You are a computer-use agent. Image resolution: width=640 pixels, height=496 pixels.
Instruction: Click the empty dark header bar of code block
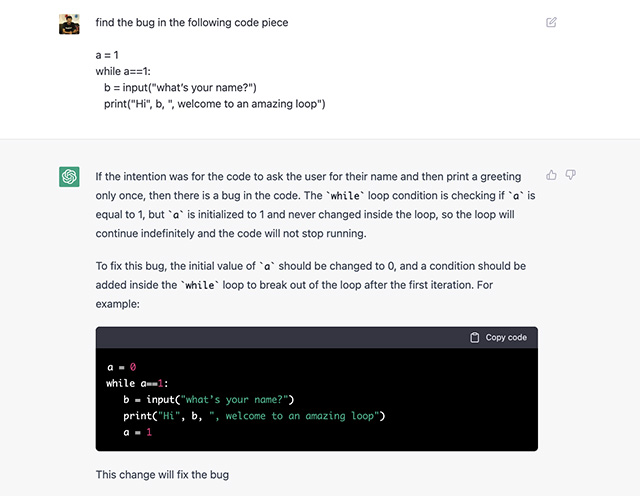tap(282, 338)
